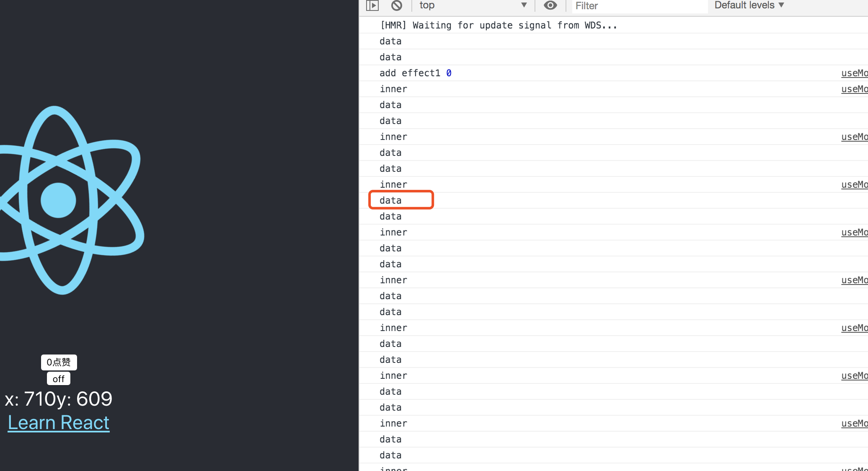This screenshot has width=868, height=471.
Task: Open the top JavaScript context dropdown
Action: pyautogui.click(x=473, y=5)
